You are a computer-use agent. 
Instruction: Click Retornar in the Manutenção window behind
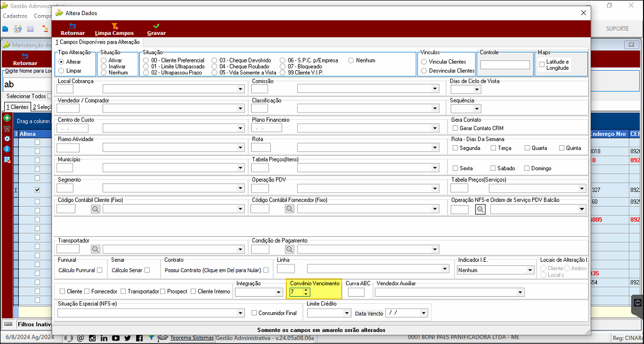click(25, 59)
